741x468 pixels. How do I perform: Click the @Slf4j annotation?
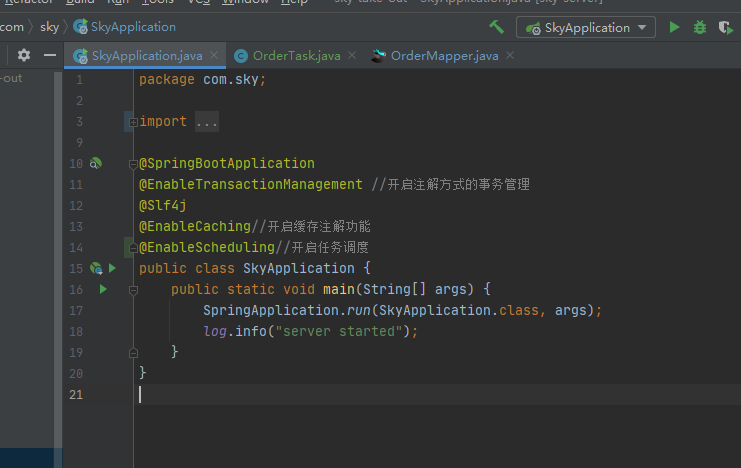pyautogui.click(x=163, y=206)
